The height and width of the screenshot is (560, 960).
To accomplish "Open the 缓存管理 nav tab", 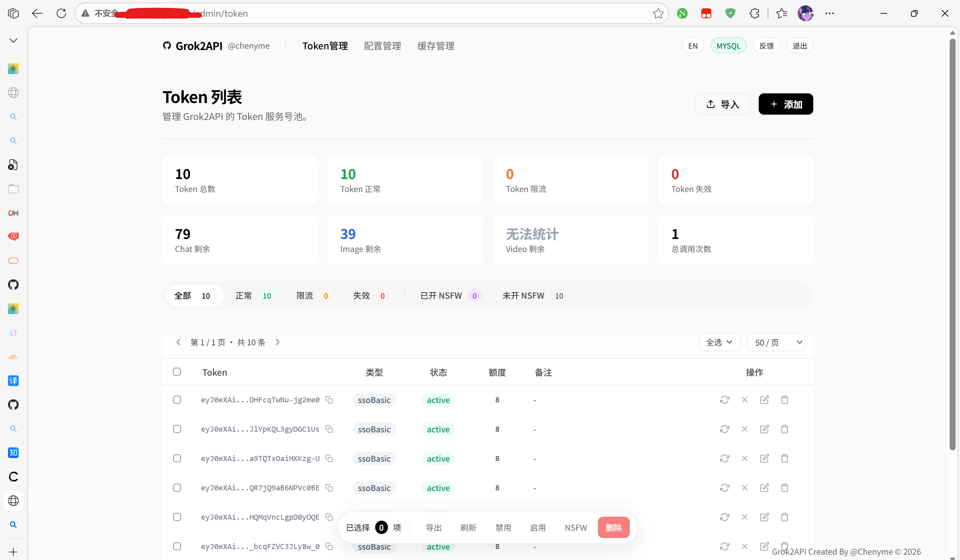I will pos(436,46).
